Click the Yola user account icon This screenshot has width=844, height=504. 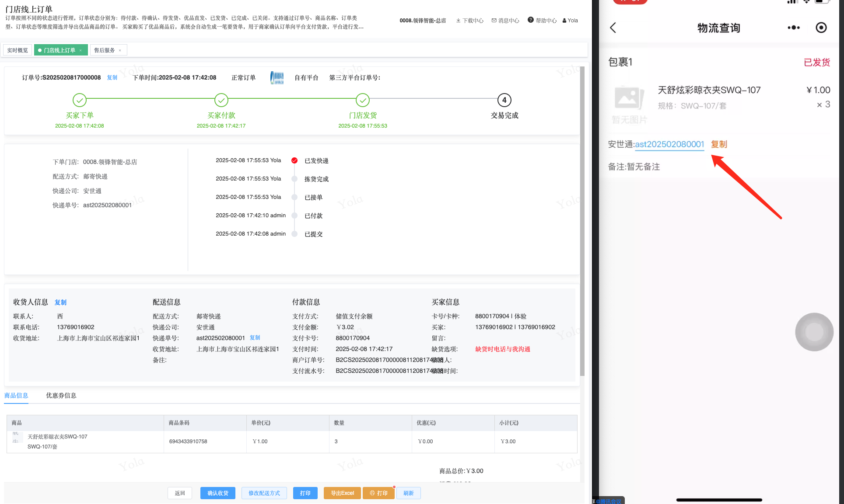point(564,21)
